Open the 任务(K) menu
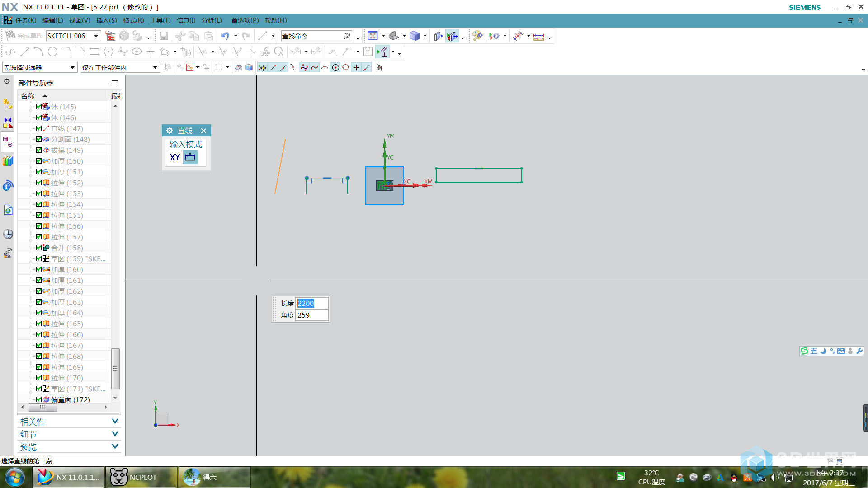 click(x=25, y=20)
